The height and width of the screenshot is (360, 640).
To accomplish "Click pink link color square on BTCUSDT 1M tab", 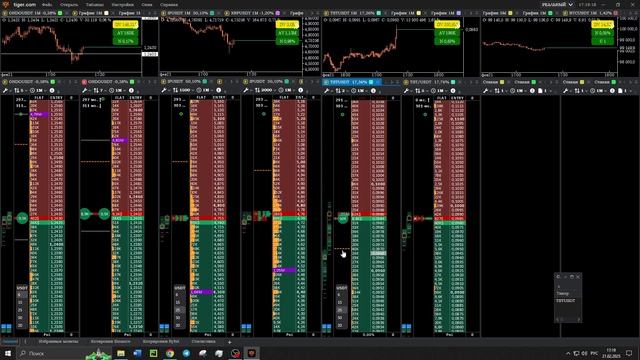I will tap(616, 13).
